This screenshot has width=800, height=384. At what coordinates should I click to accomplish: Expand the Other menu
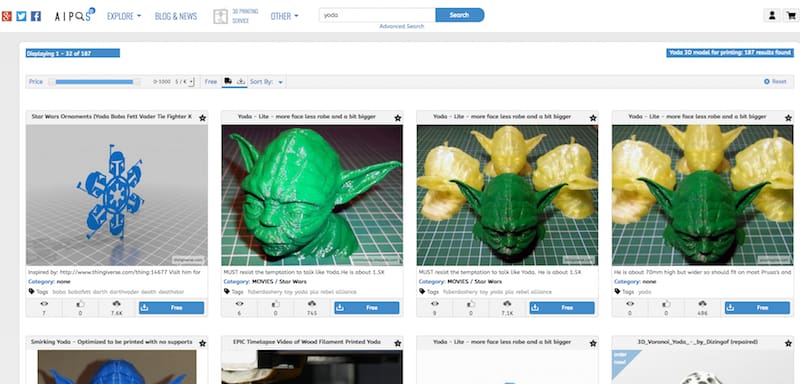(285, 16)
